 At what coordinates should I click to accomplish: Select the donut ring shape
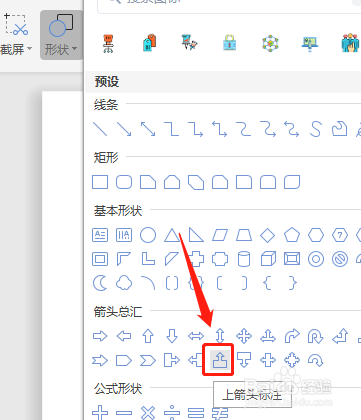click(316, 259)
